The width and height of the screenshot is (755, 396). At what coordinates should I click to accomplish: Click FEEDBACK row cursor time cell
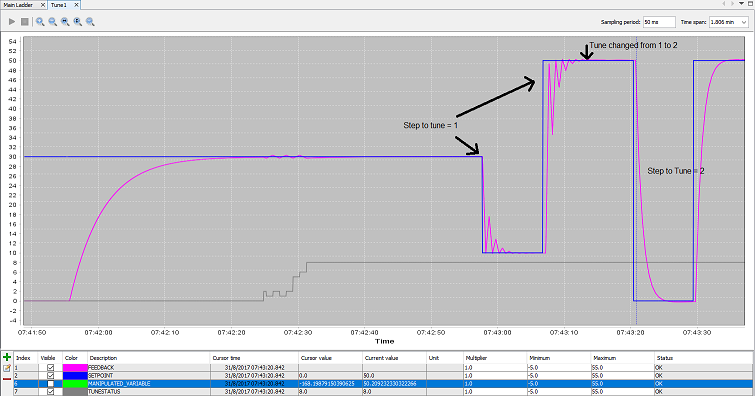255,368
